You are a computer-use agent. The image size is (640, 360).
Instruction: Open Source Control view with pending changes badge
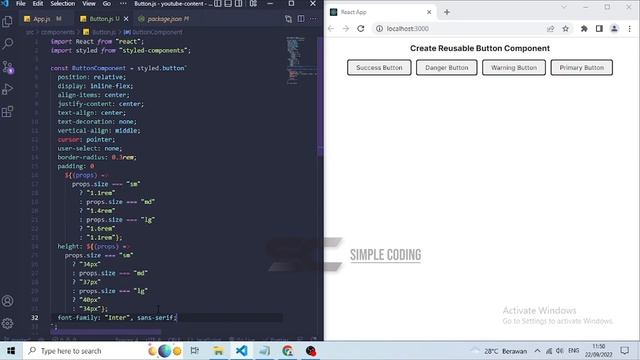(7, 67)
